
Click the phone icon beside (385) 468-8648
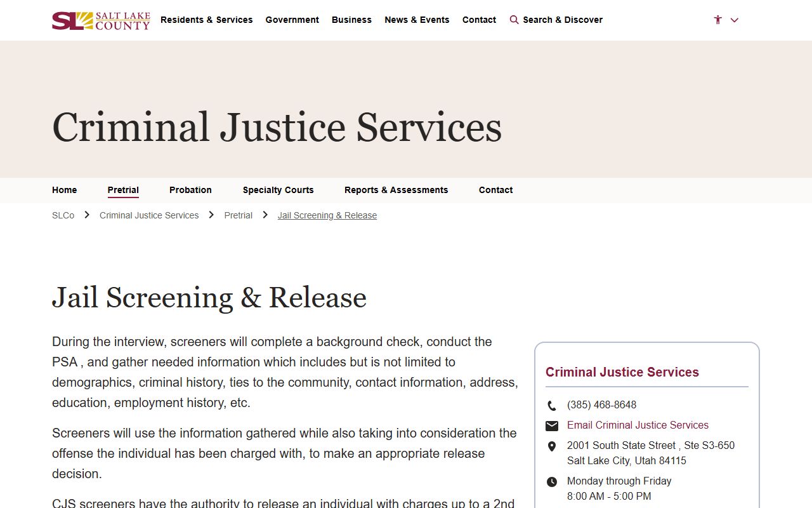coord(552,405)
